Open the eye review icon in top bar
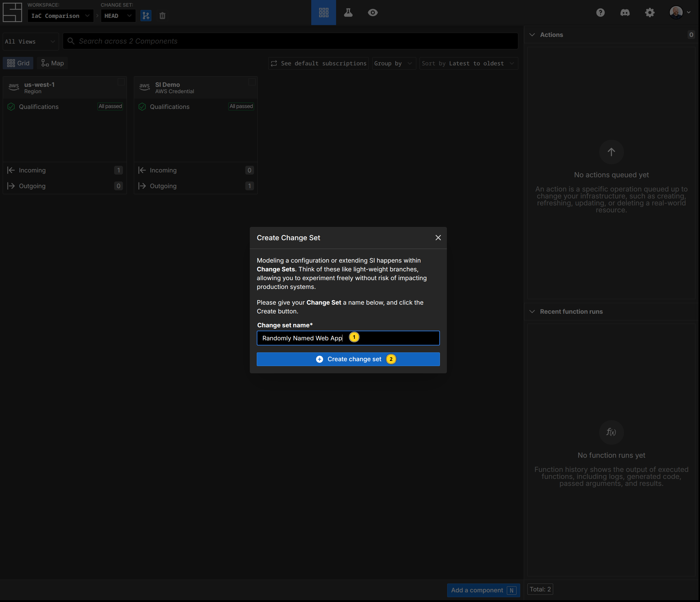This screenshot has height=602, width=700. pyautogui.click(x=373, y=12)
